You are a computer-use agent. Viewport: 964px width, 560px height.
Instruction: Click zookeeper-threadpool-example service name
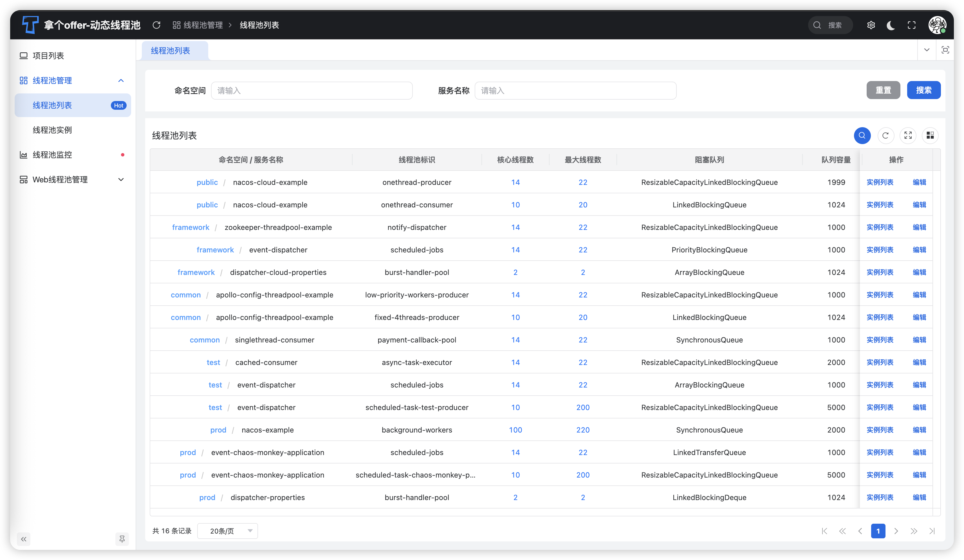278,227
